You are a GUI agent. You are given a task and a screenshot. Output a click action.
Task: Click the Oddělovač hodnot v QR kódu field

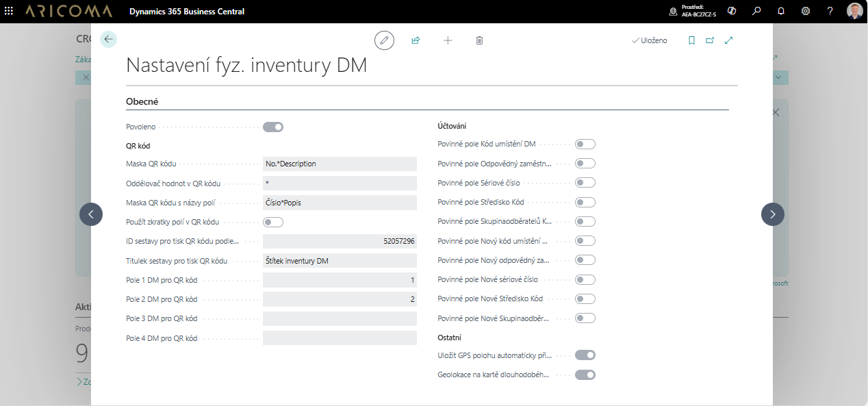click(x=340, y=183)
